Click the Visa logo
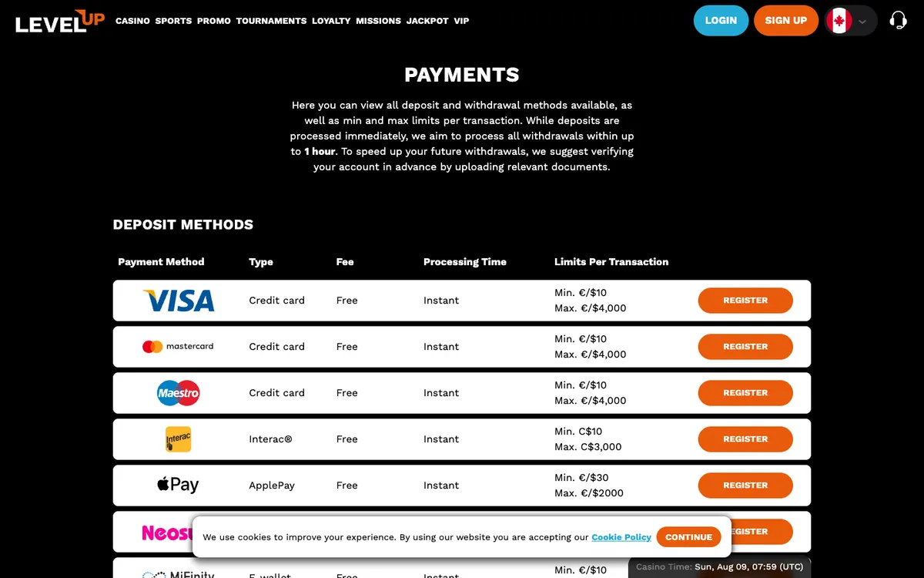This screenshot has width=924, height=578. point(179,301)
